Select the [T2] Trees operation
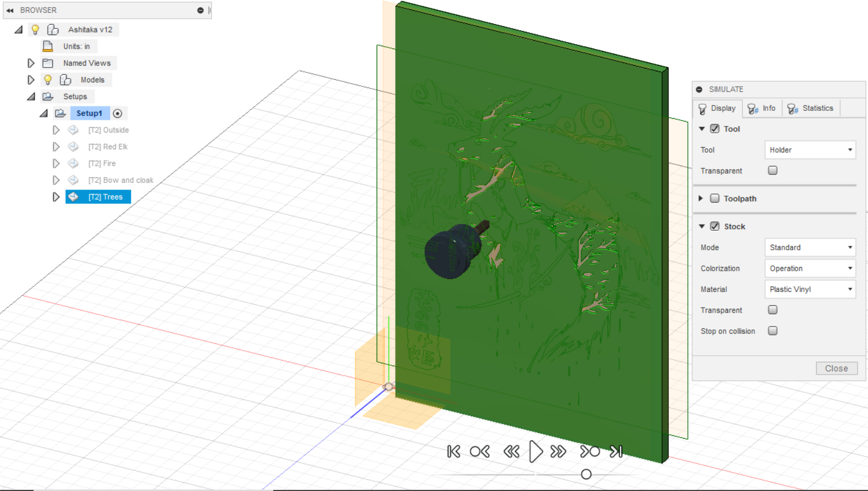Image resolution: width=868 pixels, height=491 pixels. 106,196
